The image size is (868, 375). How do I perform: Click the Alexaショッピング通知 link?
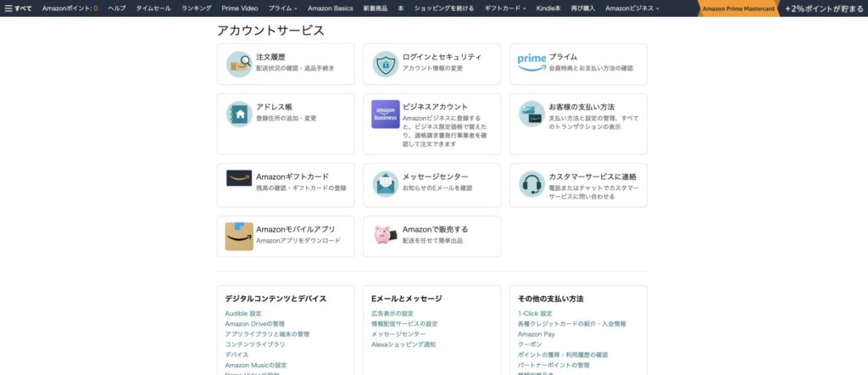pos(403,344)
